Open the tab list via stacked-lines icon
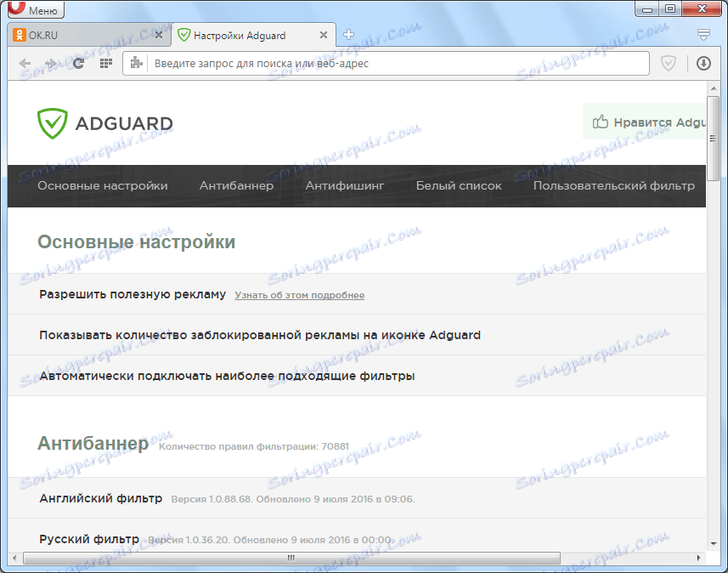 703,34
